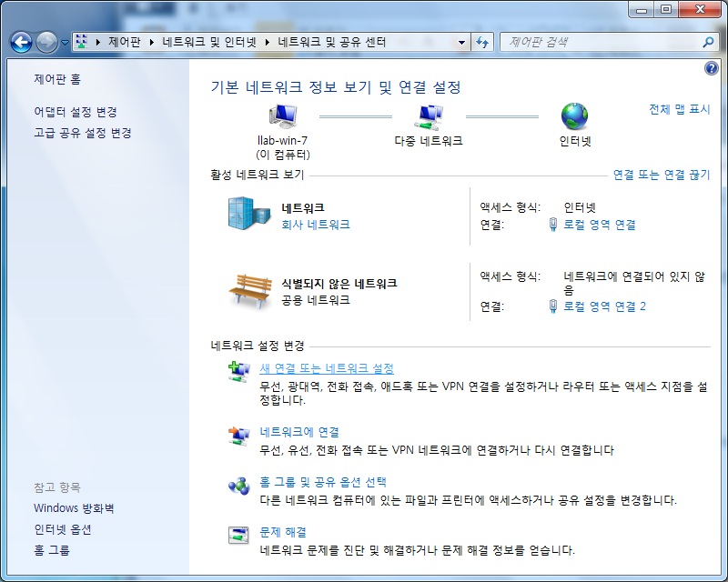Open the 로컬 영역 연결 2 link

[604, 306]
